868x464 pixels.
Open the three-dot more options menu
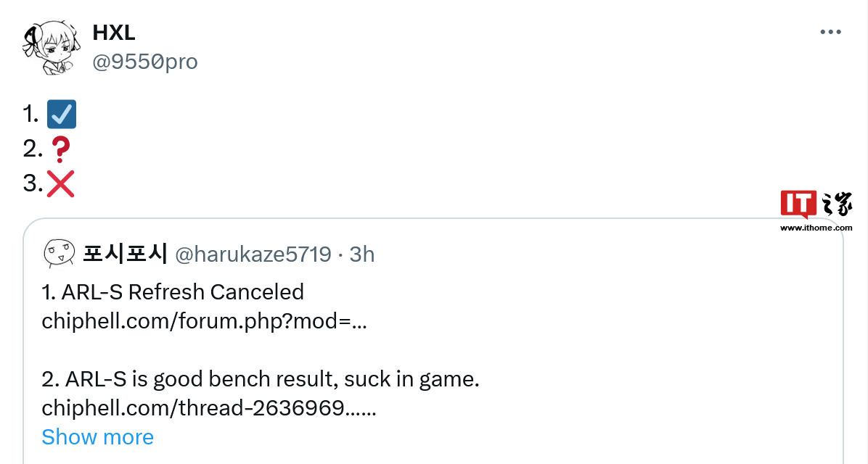830,32
